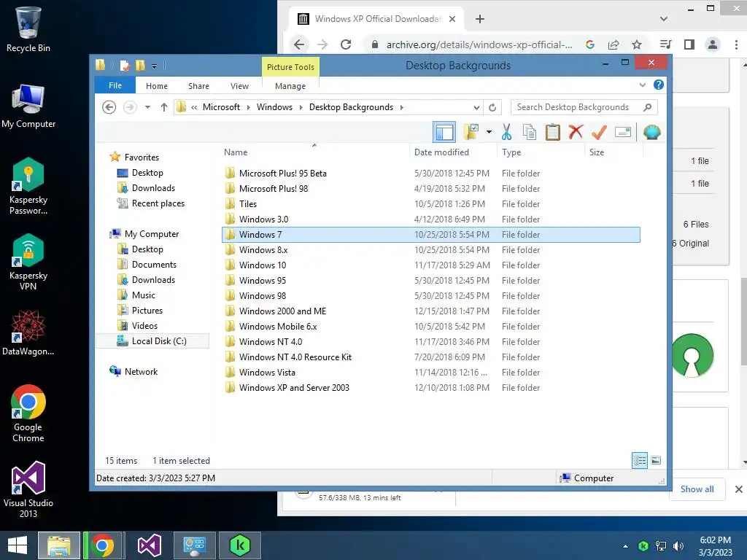Go back in Explorer navigation
747x560 pixels.
[x=109, y=107]
